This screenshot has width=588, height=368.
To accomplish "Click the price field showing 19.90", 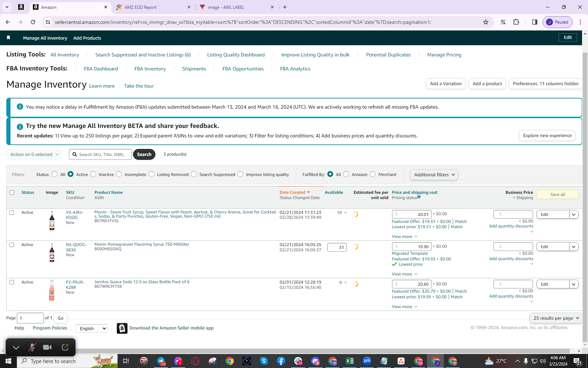I will click(x=412, y=246).
